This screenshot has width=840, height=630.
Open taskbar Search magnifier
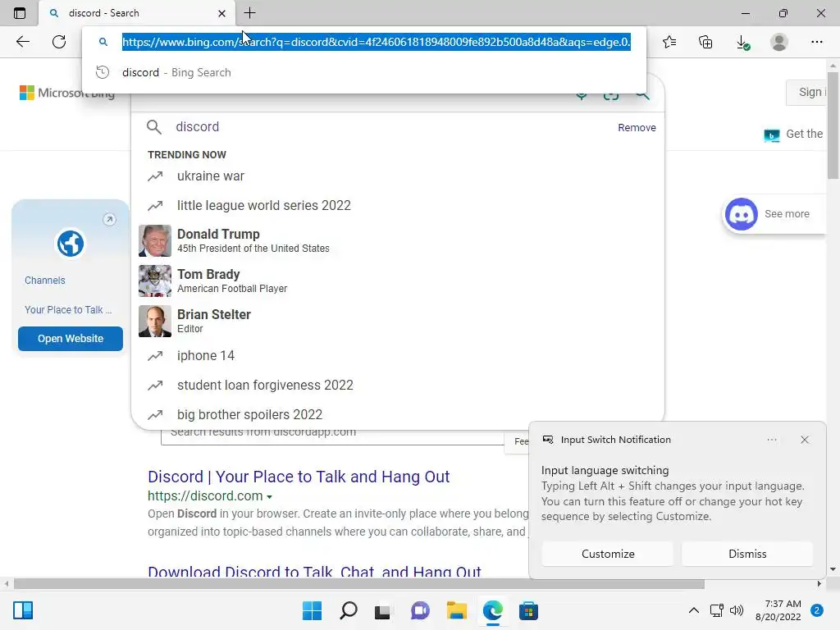click(x=348, y=610)
